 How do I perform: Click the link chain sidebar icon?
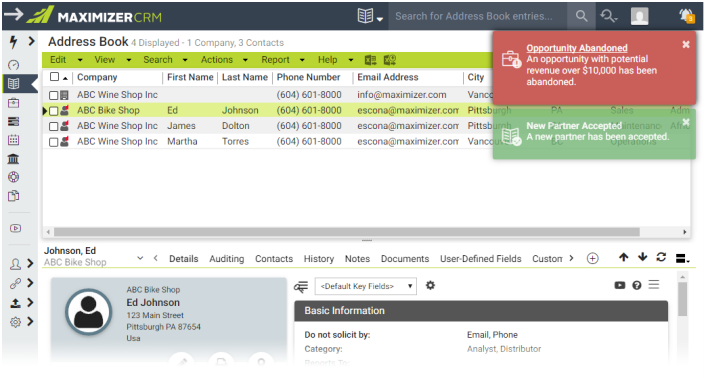coord(15,283)
